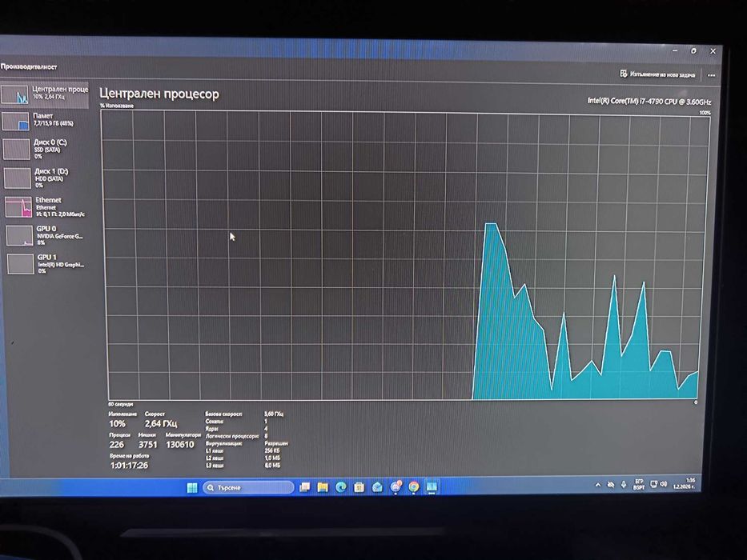
Task: Click the % Използване graph caption
Action: point(117,106)
